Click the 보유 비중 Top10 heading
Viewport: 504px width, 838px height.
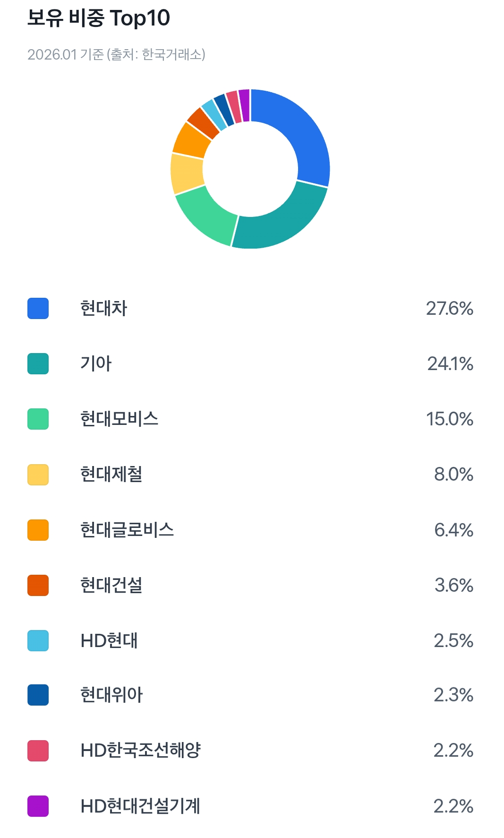(x=99, y=18)
